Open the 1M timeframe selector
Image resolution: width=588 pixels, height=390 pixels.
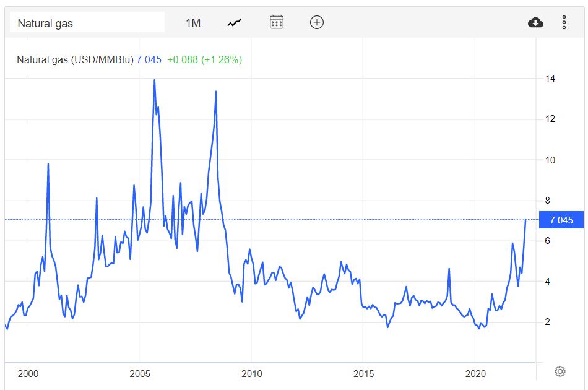(193, 23)
